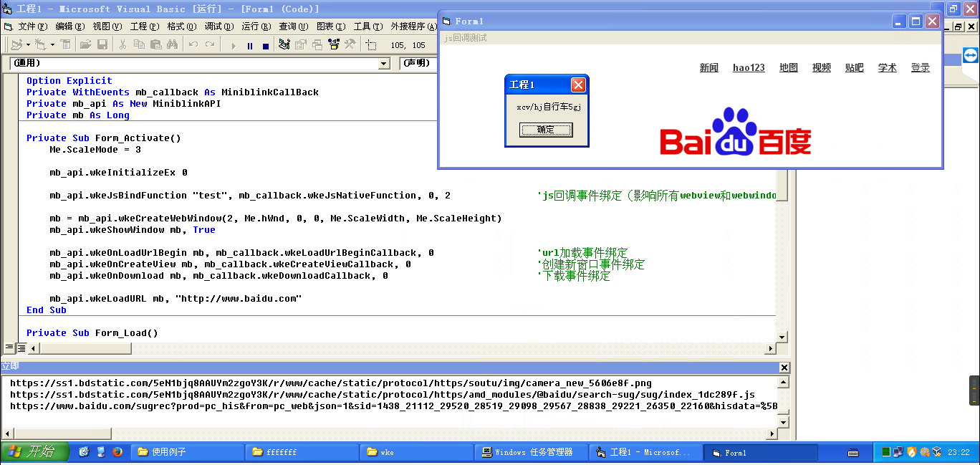Add Standard EXE project toolbar icon
Viewport: 980px width, 465px height.
point(17,44)
